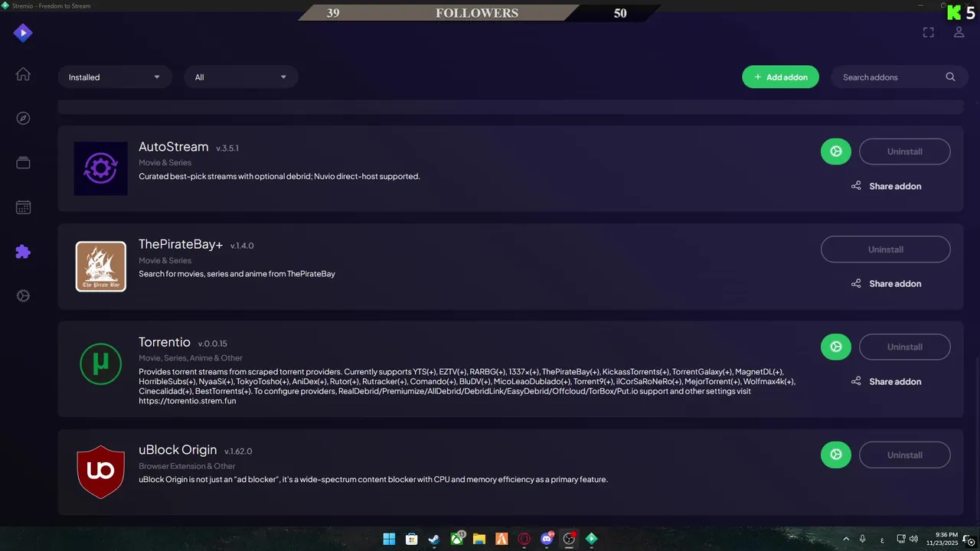The image size is (980, 551).
Task: Open Discord from taskbar
Action: (x=547, y=539)
